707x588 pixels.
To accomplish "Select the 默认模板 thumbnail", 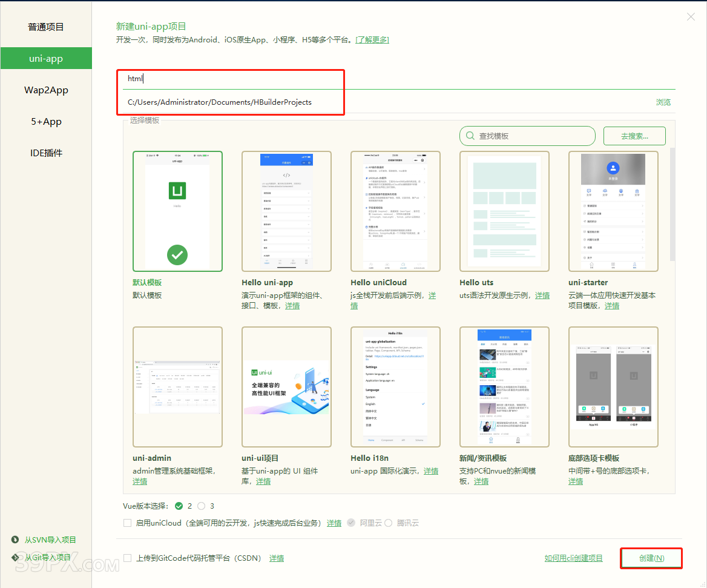I will 177,211.
